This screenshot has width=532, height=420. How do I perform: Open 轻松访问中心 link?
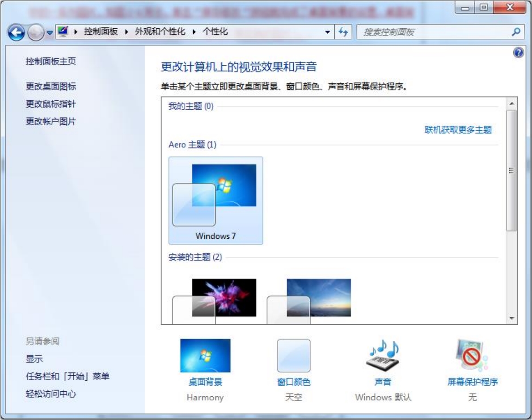pos(51,394)
